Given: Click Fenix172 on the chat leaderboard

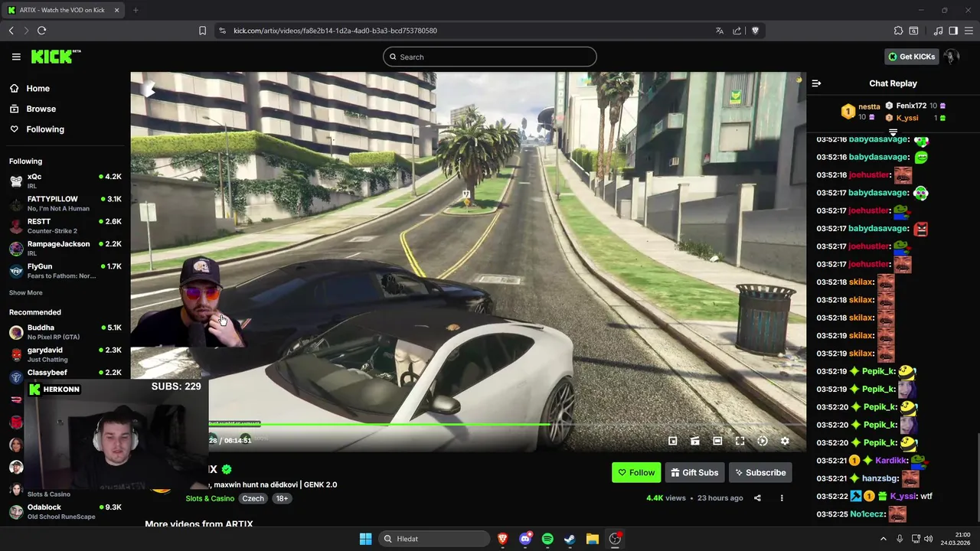Looking at the screenshot, I should tap(911, 106).
